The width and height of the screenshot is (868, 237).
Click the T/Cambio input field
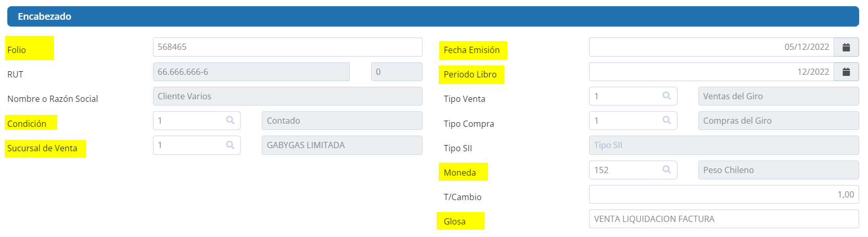[723, 194]
